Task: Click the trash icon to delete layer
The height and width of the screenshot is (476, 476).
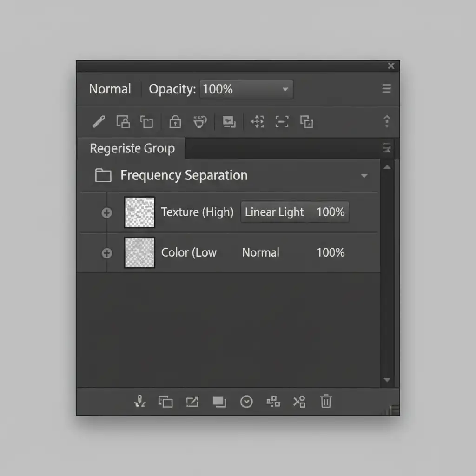Action: 326,401
